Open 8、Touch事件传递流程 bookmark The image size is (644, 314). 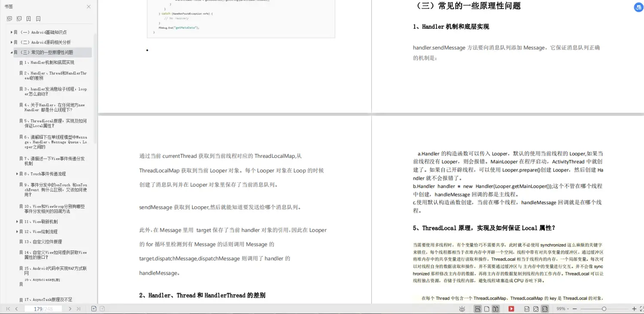45,174
